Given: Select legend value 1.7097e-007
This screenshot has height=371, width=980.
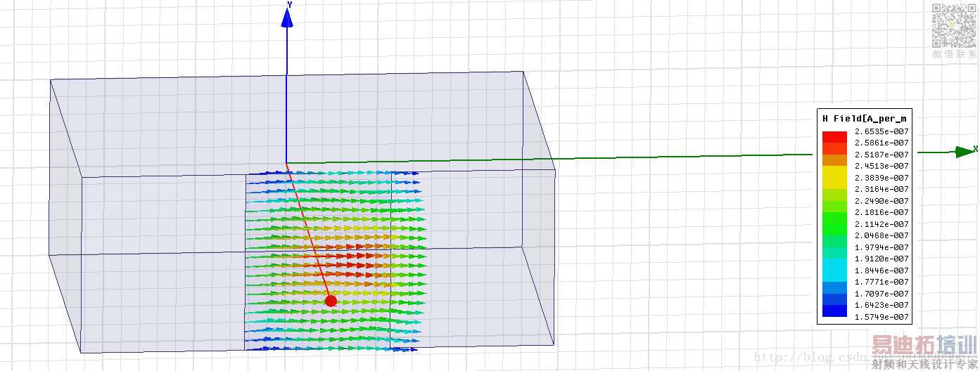Looking at the screenshot, I should click(x=882, y=294).
